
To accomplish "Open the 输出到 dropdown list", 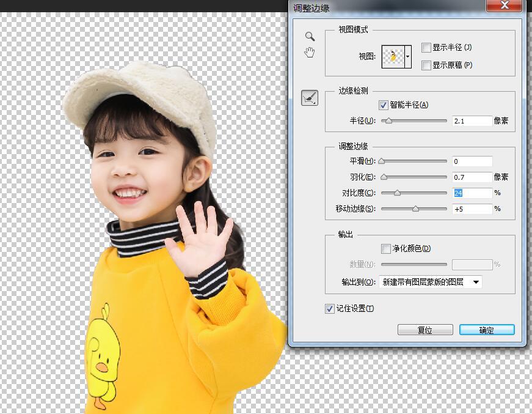I will click(430, 282).
